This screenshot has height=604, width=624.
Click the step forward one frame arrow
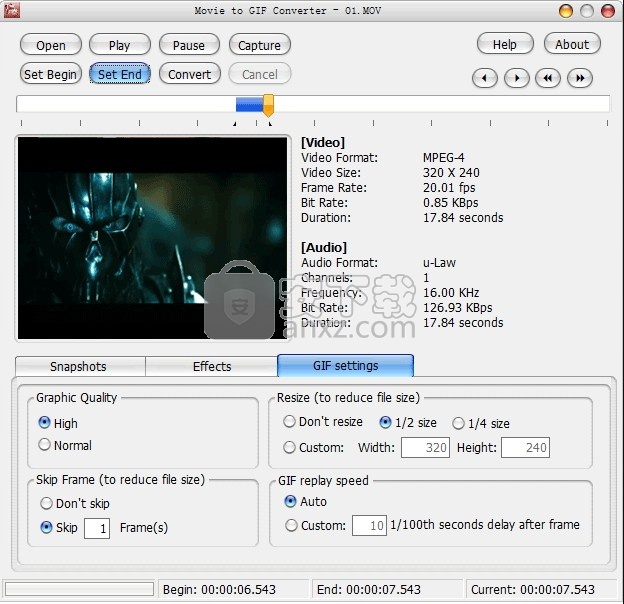tap(517, 78)
